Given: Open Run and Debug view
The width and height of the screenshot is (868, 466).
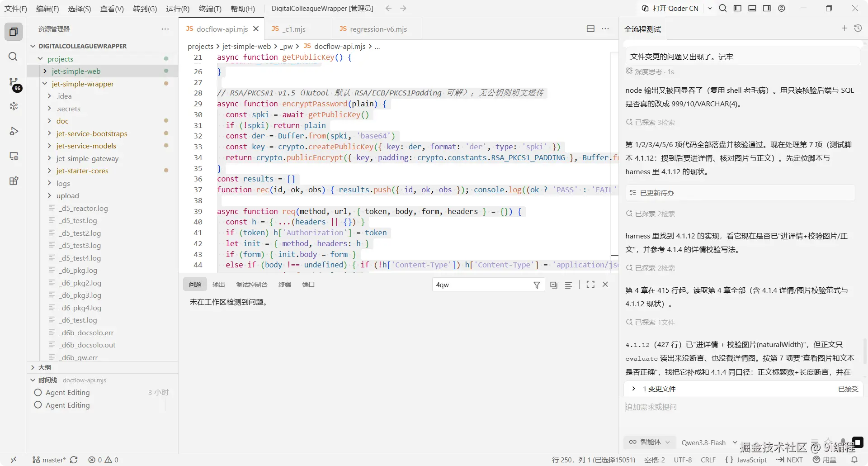Looking at the screenshot, I should (14, 131).
